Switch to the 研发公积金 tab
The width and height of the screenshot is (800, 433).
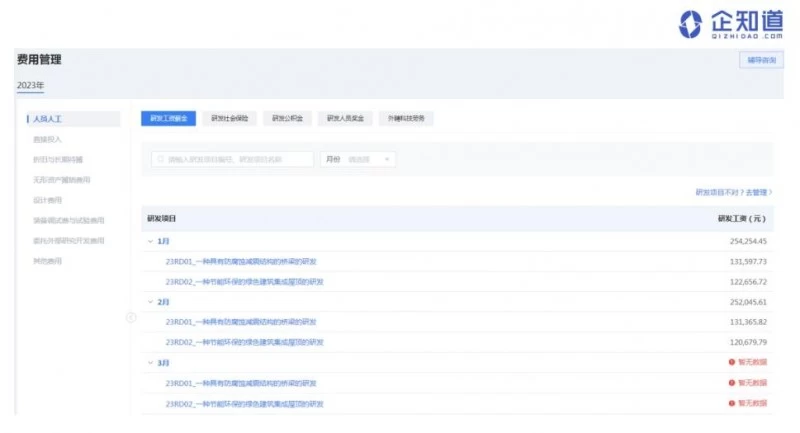click(286, 118)
